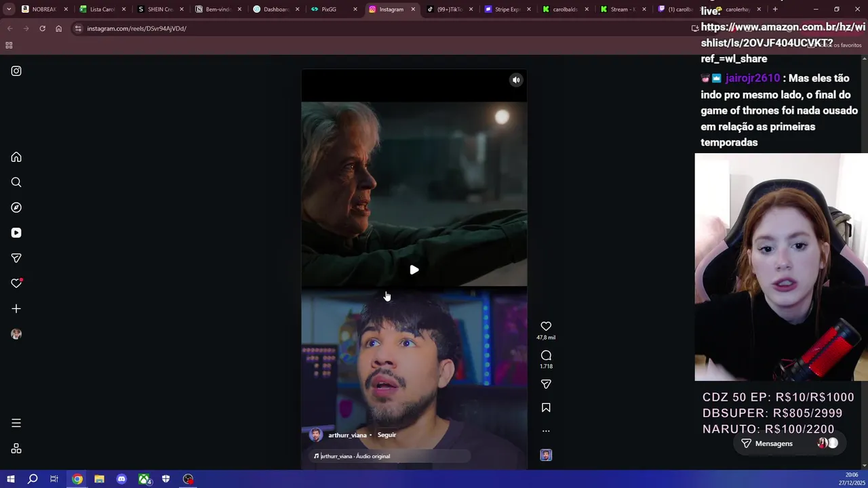Image resolution: width=868 pixels, height=488 pixels.
Task: Open reel comments bubble icon
Action: [x=546, y=355]
